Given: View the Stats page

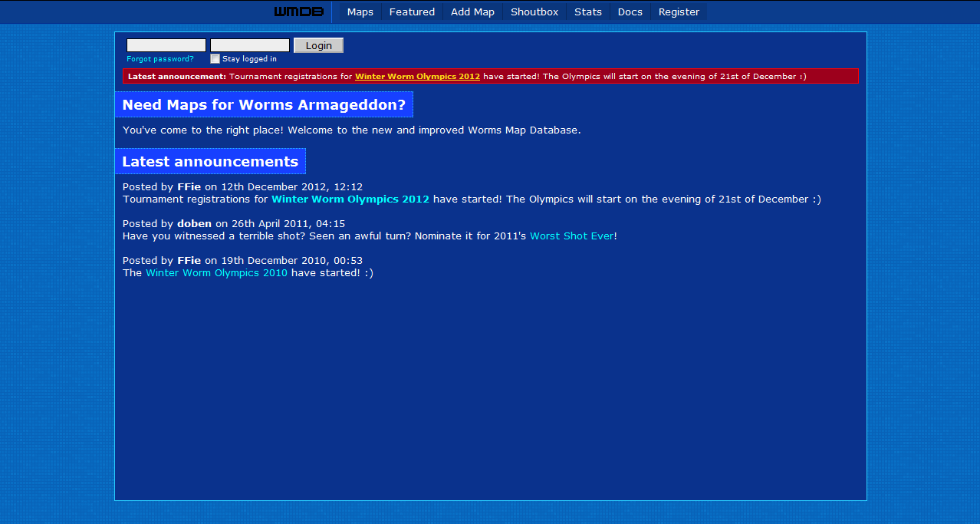Looking at the screenshot, I should pyautogui.click(x=588, y=12).
